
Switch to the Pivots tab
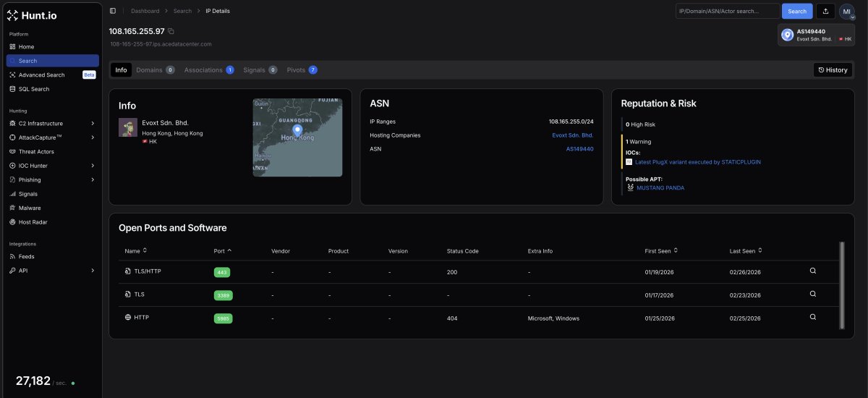coord(302,70)
